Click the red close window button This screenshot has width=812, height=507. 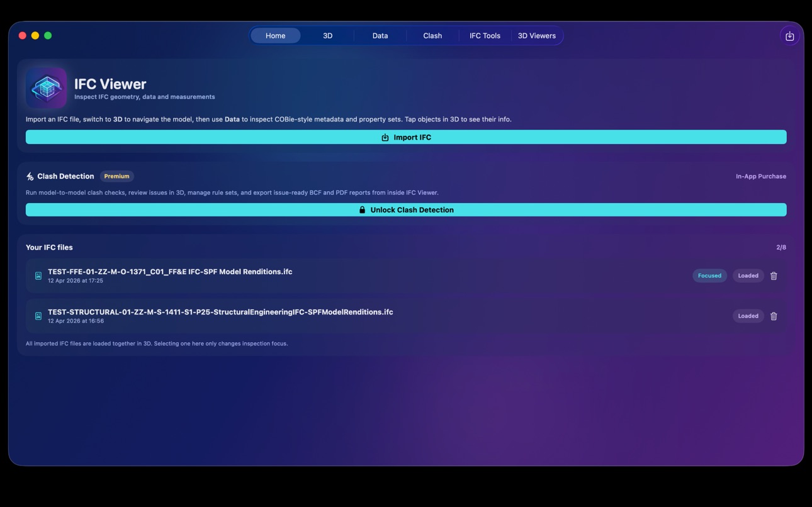[x=23, y=36]
